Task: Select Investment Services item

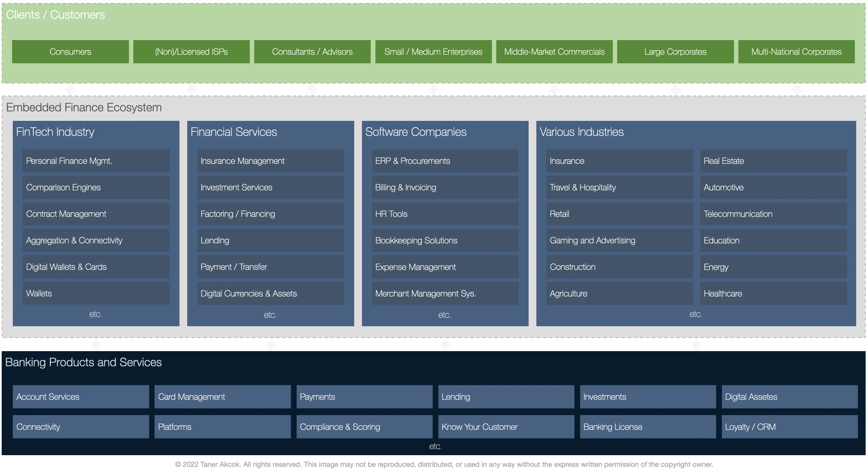Action: (271, 187)
